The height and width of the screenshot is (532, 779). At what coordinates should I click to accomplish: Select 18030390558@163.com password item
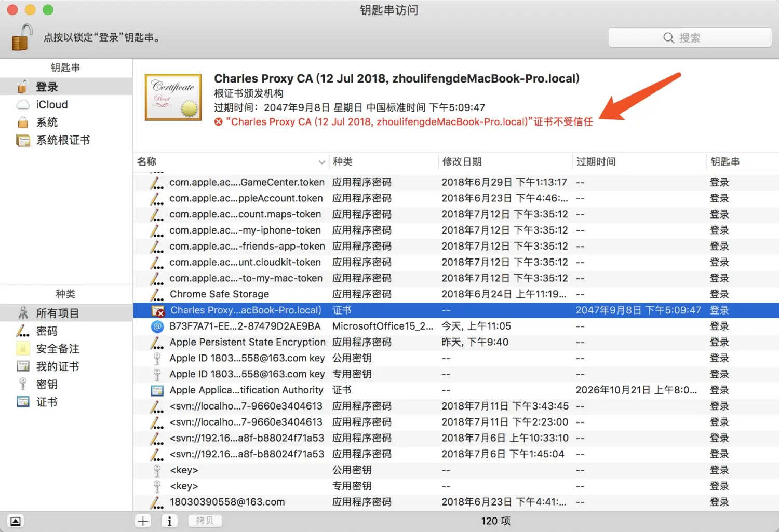[456, 502]
